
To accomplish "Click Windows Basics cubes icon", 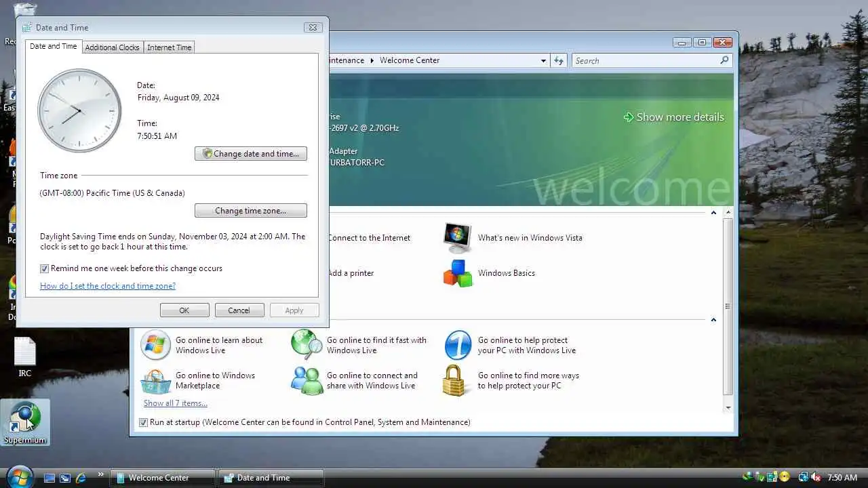I will pyautogui.click(x=457, y=273).
